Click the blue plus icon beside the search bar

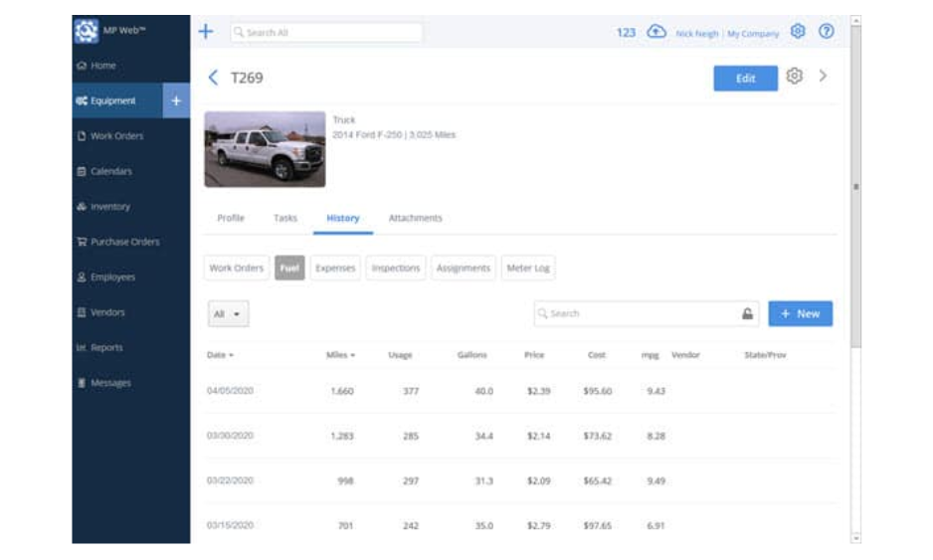(206, 32)
